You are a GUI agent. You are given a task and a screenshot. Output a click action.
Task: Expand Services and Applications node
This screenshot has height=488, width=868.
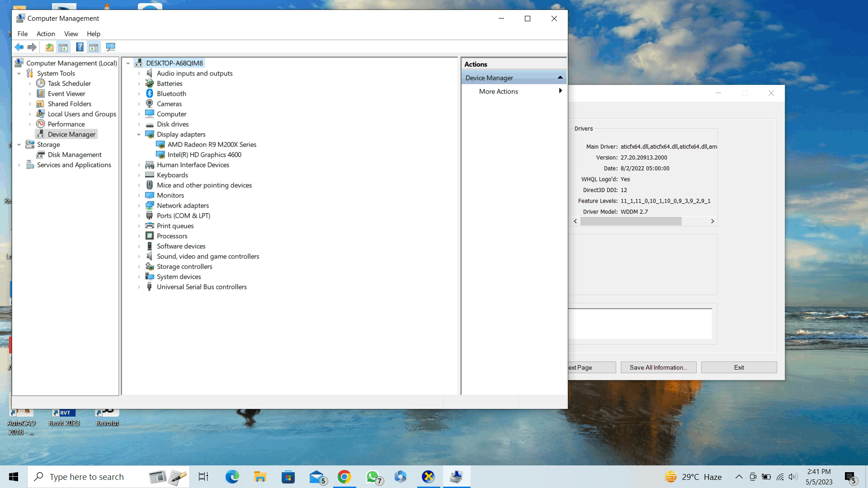pos(19,165)
